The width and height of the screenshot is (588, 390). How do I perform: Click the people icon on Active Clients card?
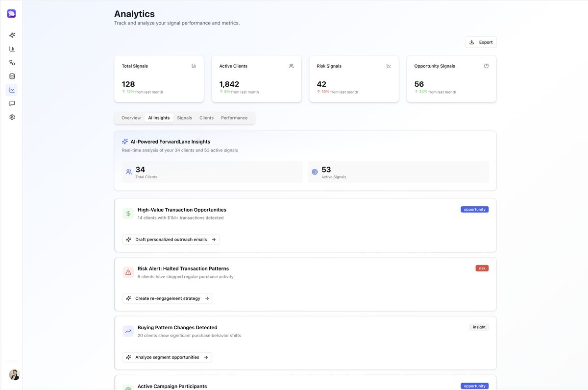(291, 66)
